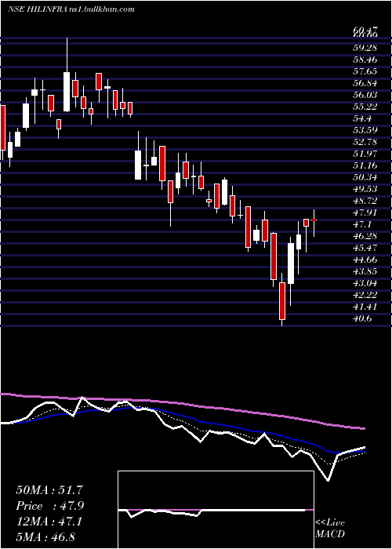The image size is (392, 549).
Task: Click the 'Price : 47.9' reading
Action: point(49,506)
